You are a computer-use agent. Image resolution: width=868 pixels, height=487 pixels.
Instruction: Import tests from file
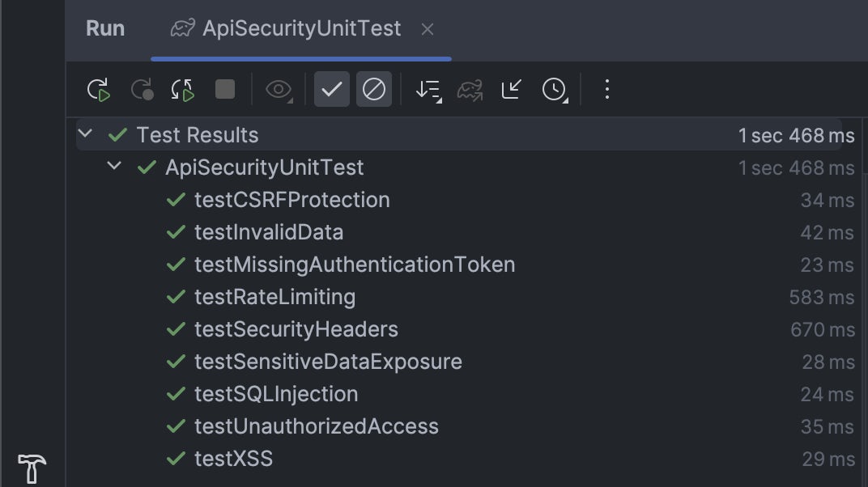click(x=511, y=90)
